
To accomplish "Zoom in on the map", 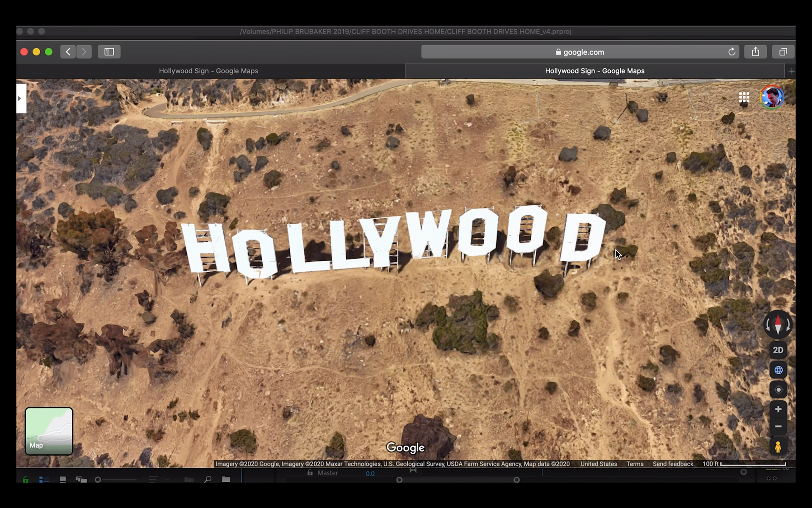I will pyautogui.click(x=778, y=409).
